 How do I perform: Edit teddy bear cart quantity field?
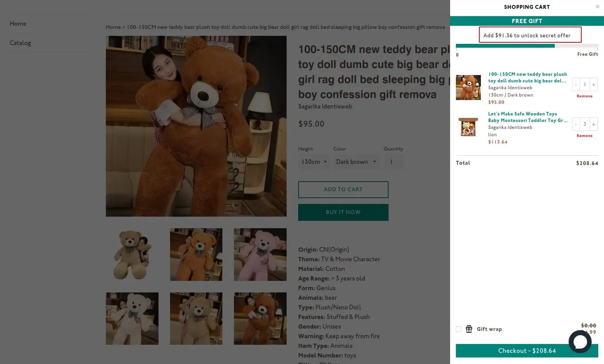[x=585, y=85]
